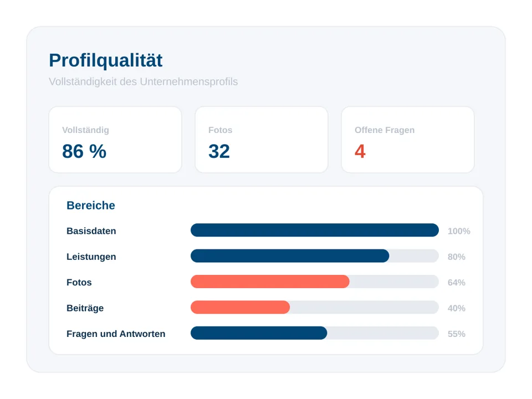Select the Basisdaten row label
The image size is (532, 399).
(x=91, y=231)
